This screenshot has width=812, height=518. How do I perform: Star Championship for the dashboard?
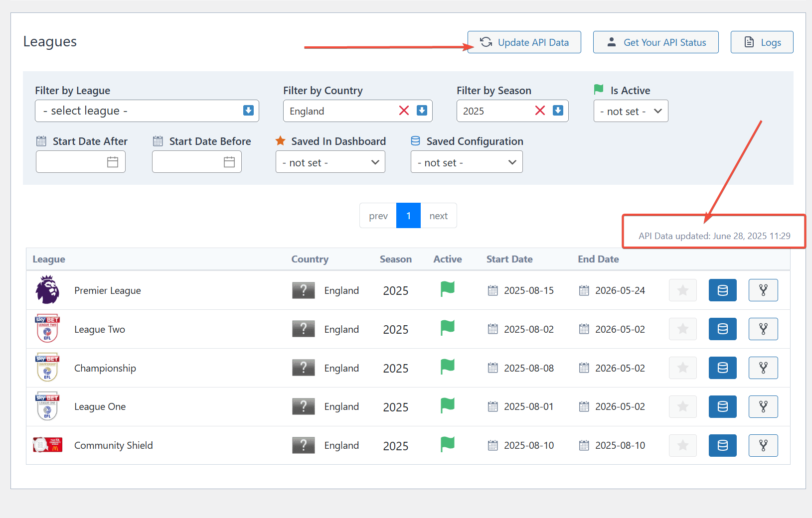[683, 368]
